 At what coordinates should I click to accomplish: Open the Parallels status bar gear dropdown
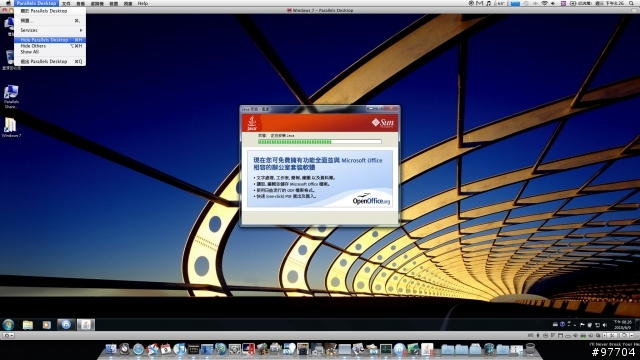(x=8, y=335)
